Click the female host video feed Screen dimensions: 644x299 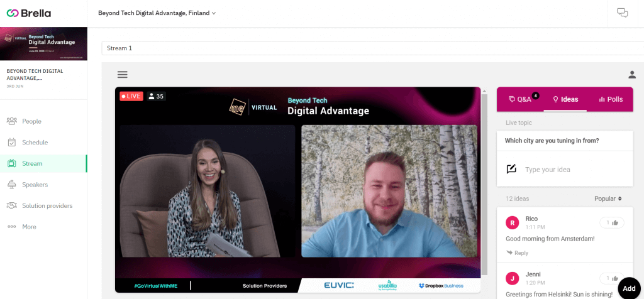click(208, 191)
